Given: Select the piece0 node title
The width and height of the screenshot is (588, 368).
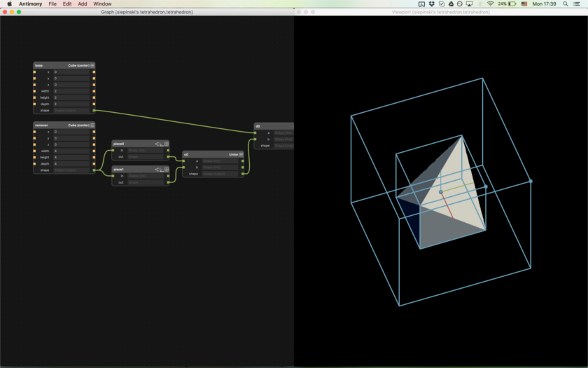Looking at the screenshot, I should [118, 144].
